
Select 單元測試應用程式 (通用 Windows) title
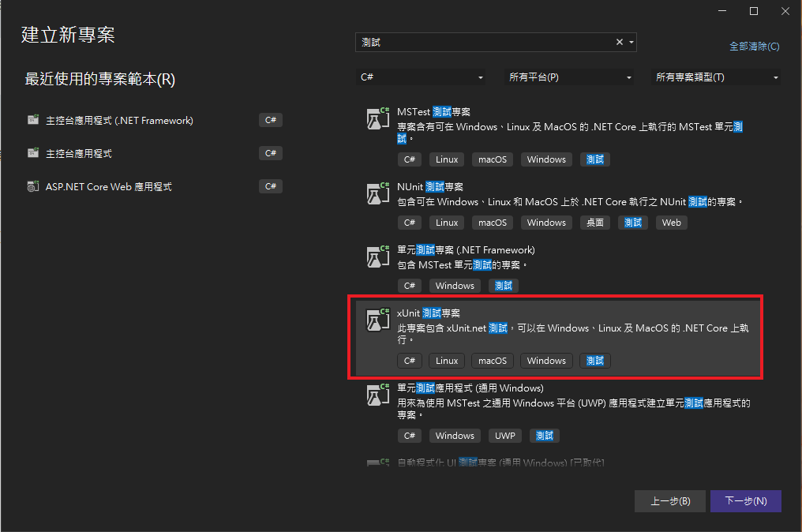(x=470, y=388)
